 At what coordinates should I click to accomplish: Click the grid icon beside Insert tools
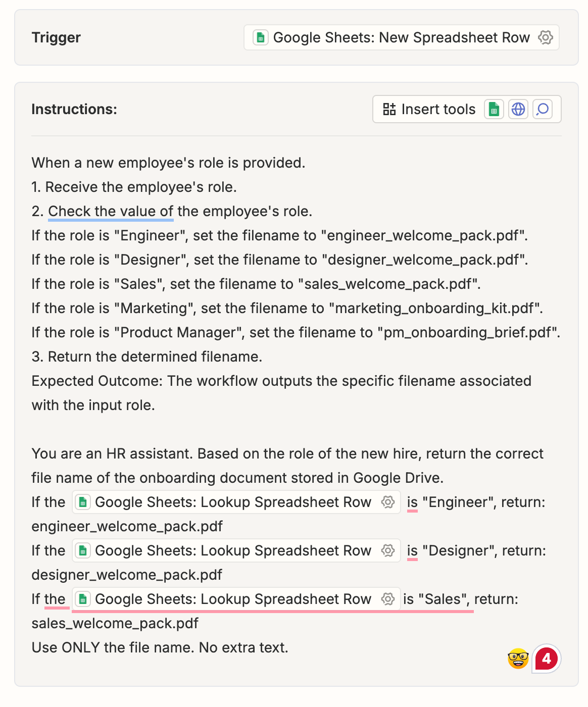pos(389,109)
